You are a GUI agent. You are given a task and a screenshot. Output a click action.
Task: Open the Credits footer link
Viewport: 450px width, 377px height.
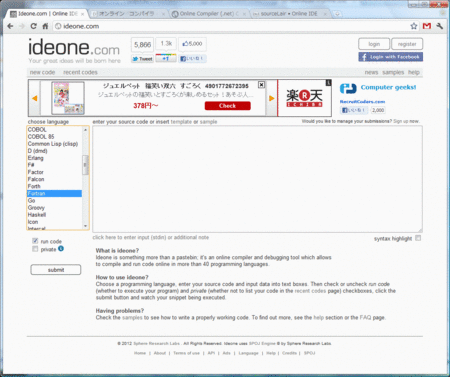289,353
